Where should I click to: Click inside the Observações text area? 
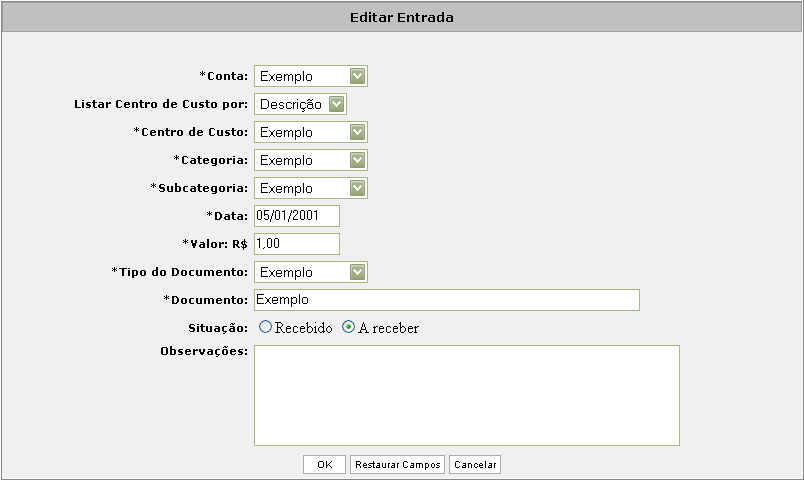pyautogui.click(x=467, y=395)
